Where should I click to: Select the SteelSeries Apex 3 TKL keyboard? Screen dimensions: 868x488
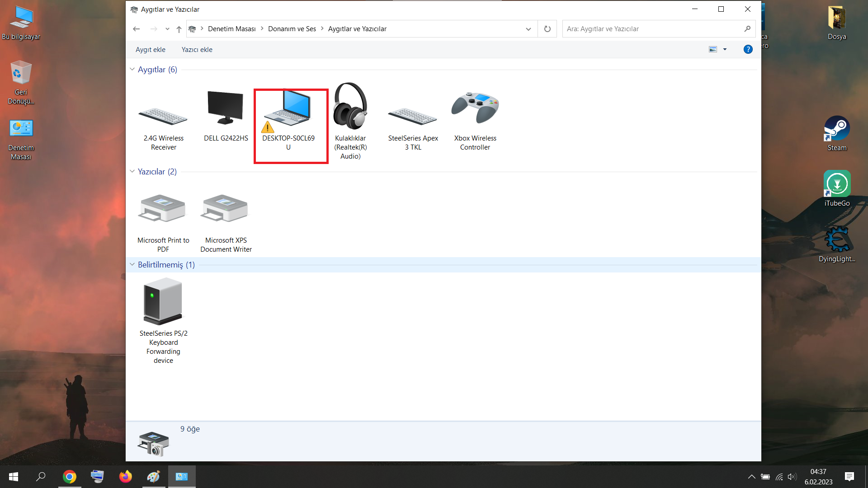click(x=413, y=117)
